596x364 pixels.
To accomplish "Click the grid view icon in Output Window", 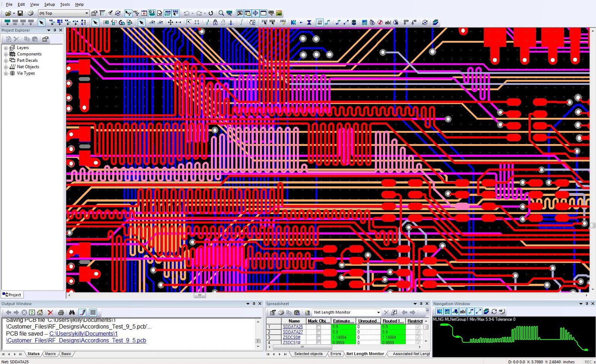I will (x=93, y=312).
